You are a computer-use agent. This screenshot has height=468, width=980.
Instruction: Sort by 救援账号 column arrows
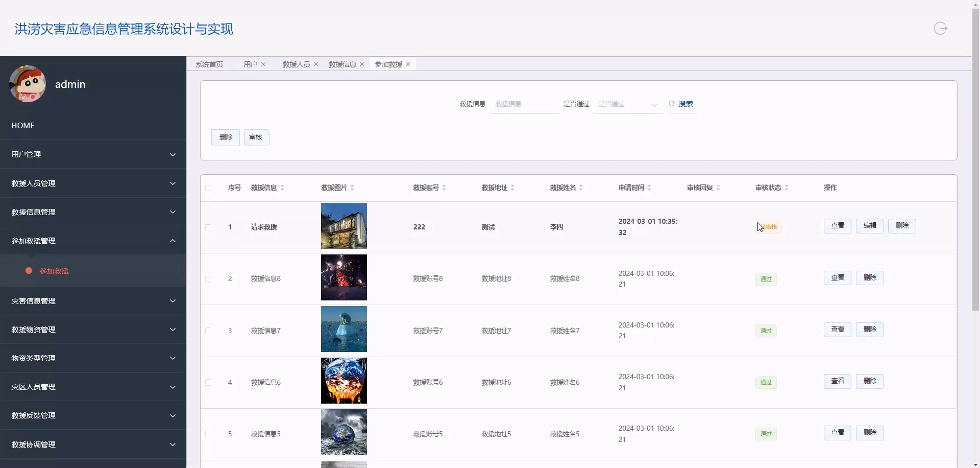tap(444, 188)
